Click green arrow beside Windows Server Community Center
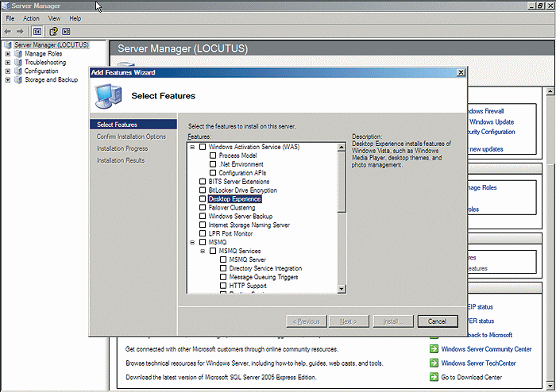The height and width of the screenshot is (392, 556). pos(434,349)
